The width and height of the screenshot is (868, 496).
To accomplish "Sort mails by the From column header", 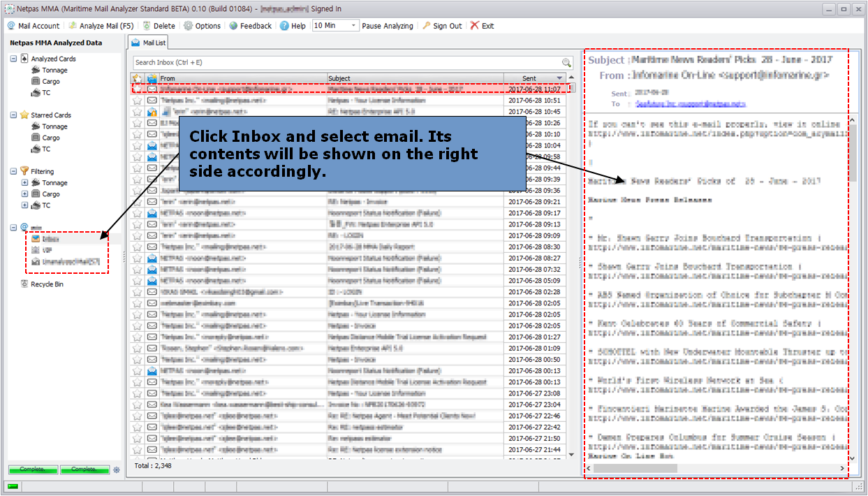I will click(x=243, y=78).
